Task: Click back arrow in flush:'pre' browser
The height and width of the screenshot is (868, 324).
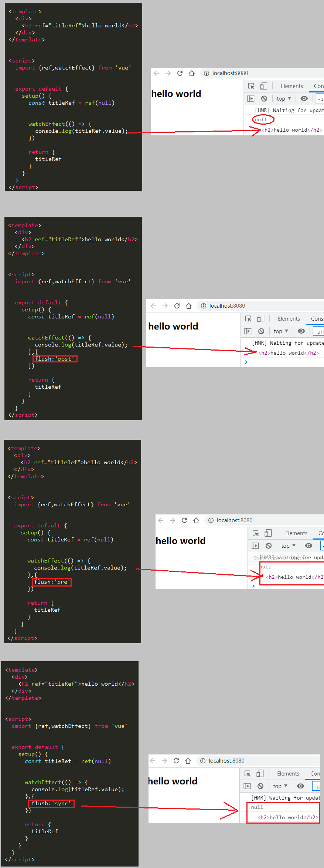Action: [161, 520]
